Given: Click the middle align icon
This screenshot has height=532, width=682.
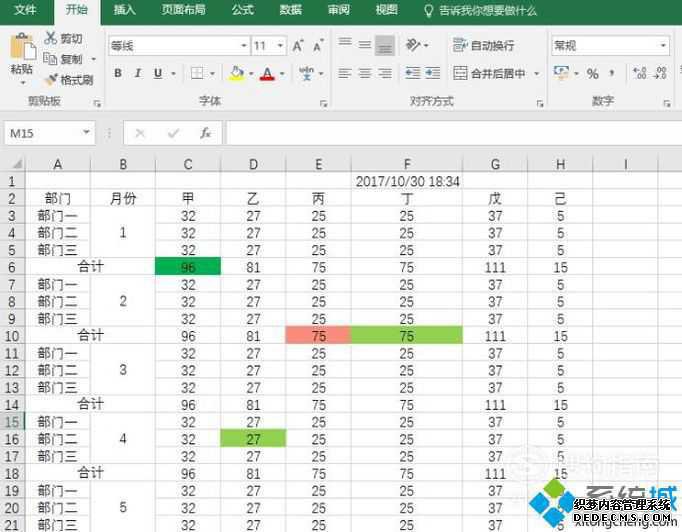Looking at the screenshot, I should 364,44.
